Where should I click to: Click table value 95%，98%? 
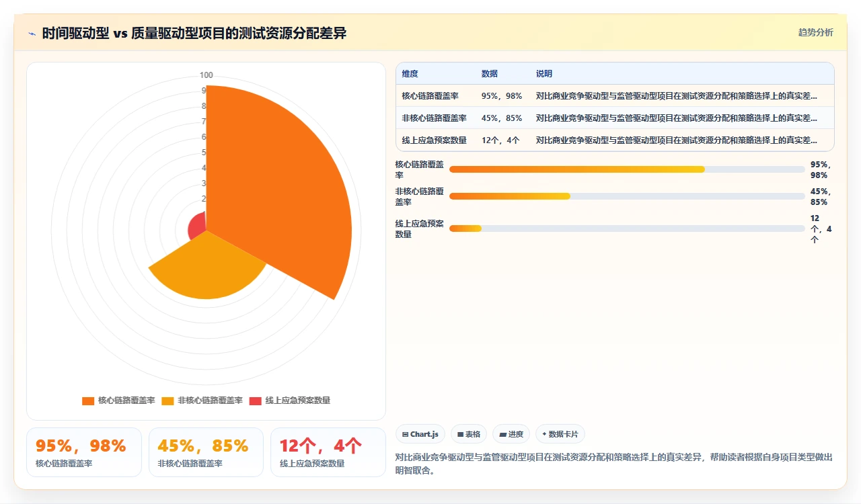click(x=502, y=96)
